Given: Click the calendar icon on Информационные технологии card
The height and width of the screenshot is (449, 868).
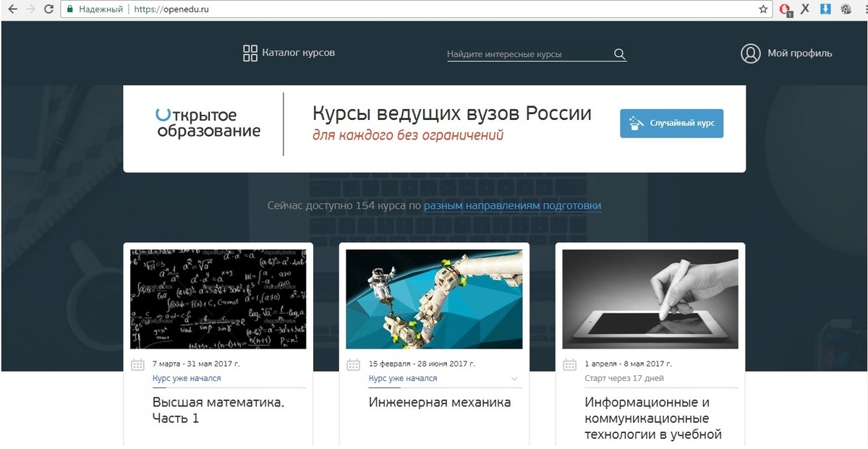Looking at the screenshot, I should click(x=569, y=364).
